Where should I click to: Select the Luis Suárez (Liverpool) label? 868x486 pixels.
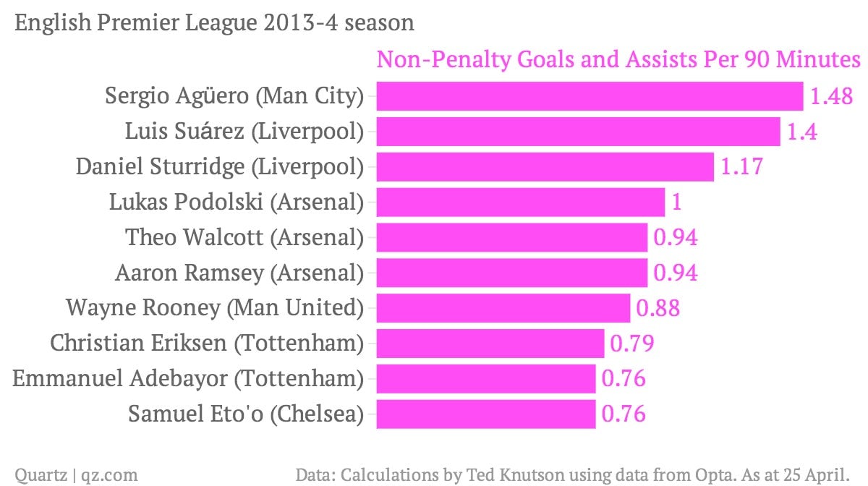pyautogui.click(x=244, y=131)
